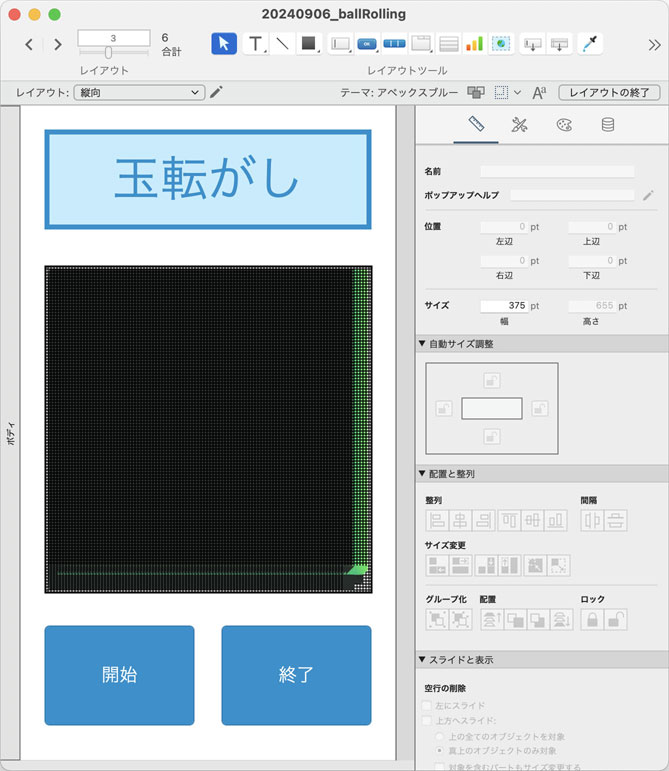Select the Field insertion tool

coord(532,44)
